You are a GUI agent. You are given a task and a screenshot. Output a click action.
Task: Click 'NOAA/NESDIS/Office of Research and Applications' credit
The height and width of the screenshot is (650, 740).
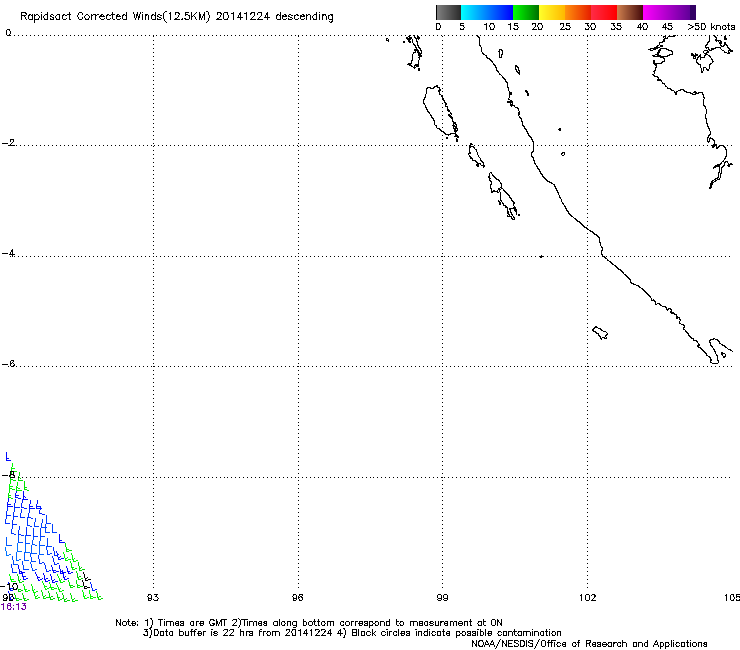(589, 644)
